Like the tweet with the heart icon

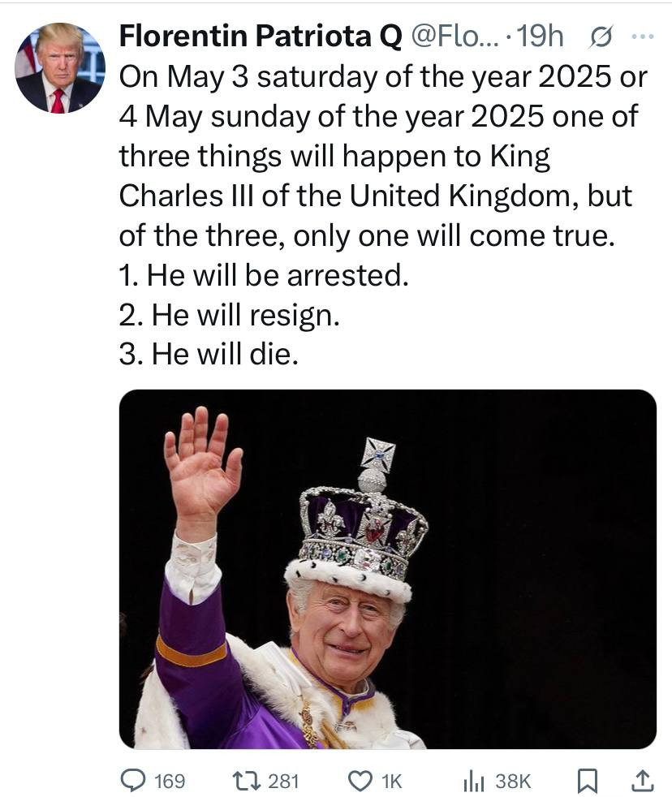click(x=360, y=781)
